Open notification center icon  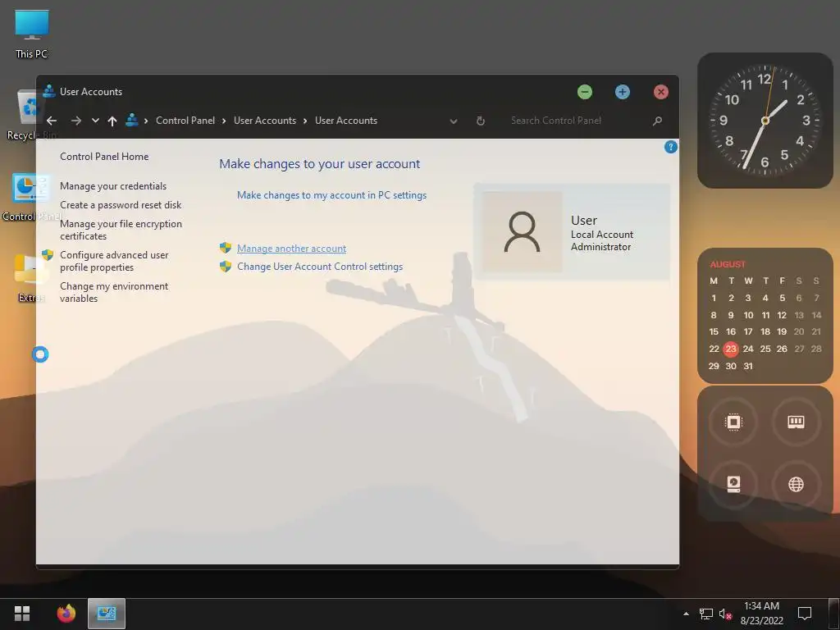click(805, 614)
